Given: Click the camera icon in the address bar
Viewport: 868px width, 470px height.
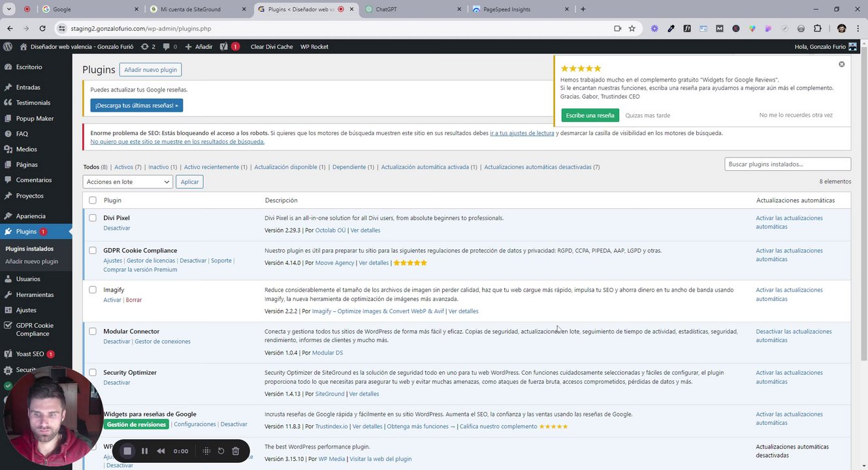Looking at the screenshot, I should tap(617, 29).
